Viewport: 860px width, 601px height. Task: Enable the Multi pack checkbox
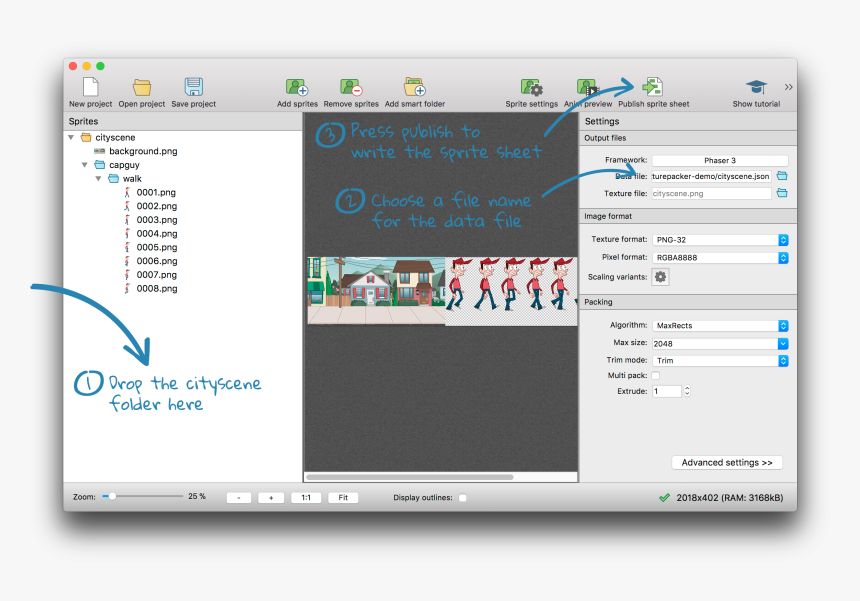click(656, 375)
